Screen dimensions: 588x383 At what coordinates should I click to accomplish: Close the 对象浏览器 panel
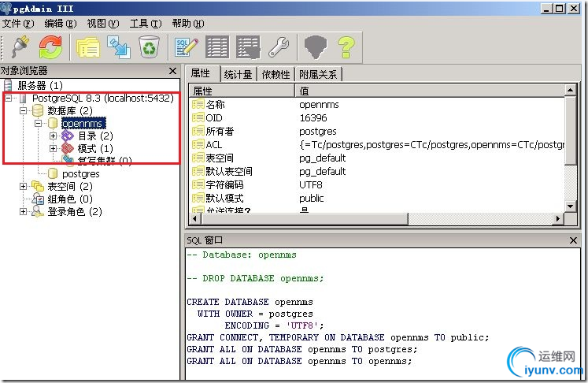173,71
